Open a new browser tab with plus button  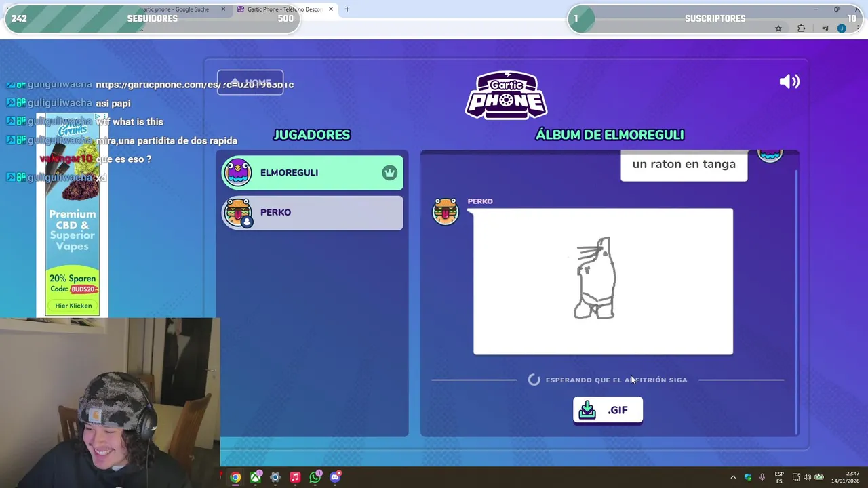click(347, 9)
